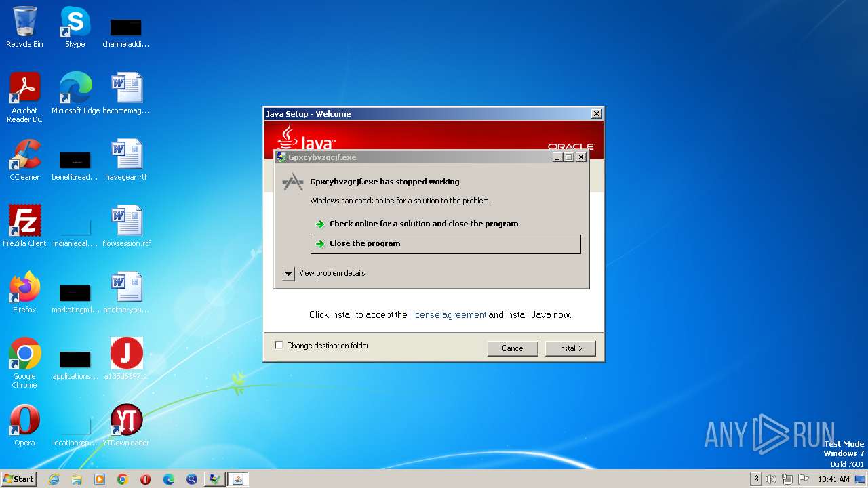Show hidden tray icons arrow
The image size is (868, 488).
pos(756,479)
